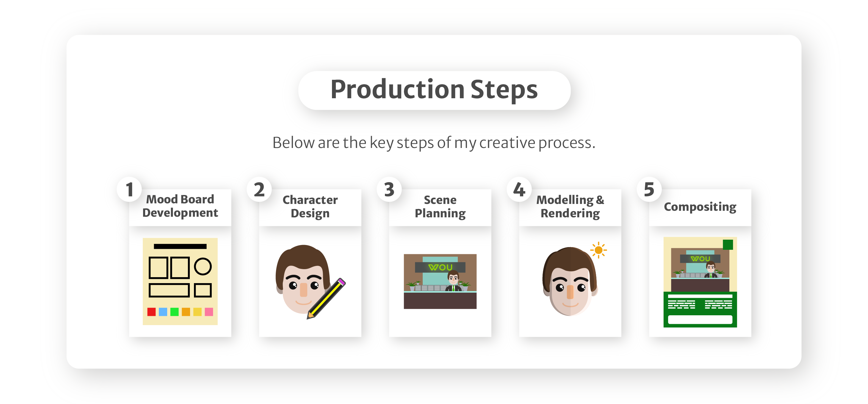The width and height of the screenshot is (868, 404).
Task: Pick the red swatch on the mood board
Action: pyautogui.click(x=151, y=312)
